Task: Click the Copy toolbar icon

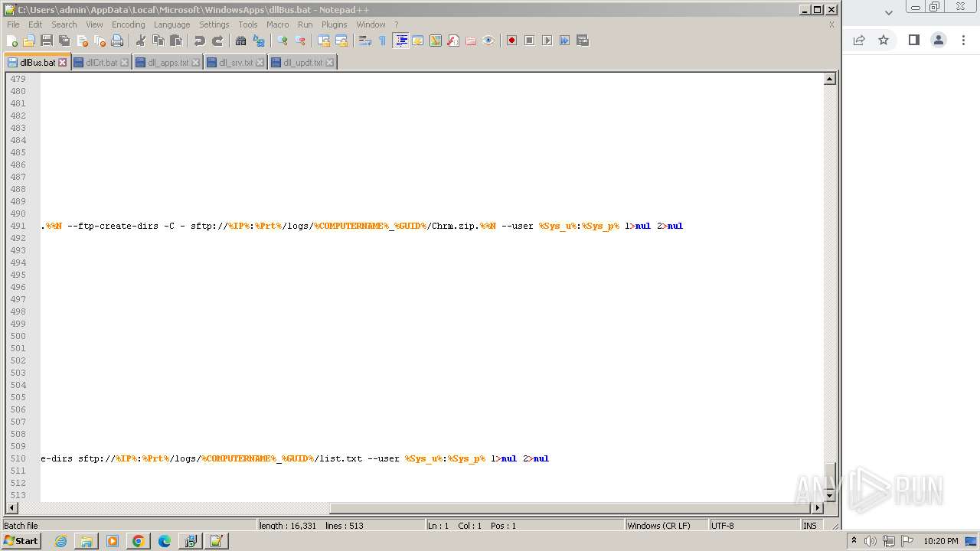Action: click(158, 41)
